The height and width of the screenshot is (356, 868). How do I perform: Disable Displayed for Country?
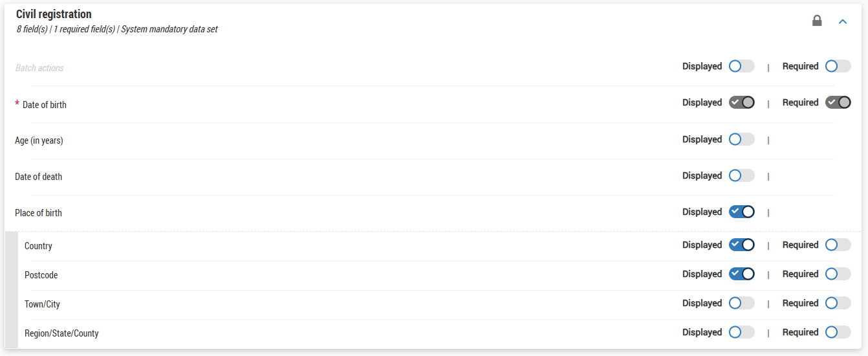tap(741, 245)
